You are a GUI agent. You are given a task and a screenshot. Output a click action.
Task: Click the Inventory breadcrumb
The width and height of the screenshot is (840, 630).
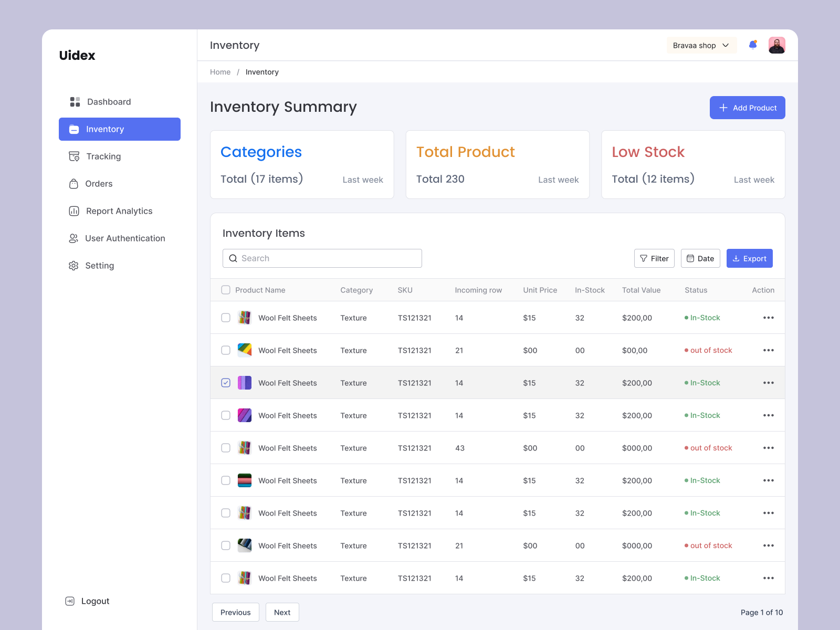(262, 72)
